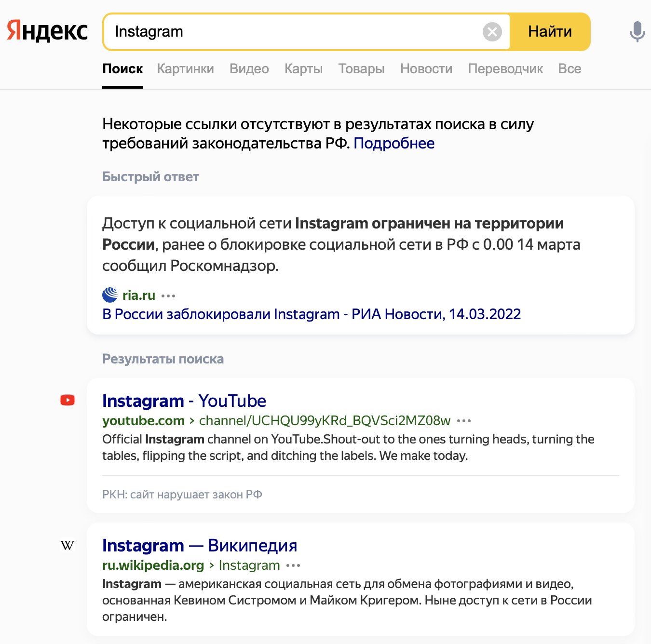The width and height of the screenshot is (651, 644).
Task: Start voice search with the microphone icon
Action: point(637,32)
